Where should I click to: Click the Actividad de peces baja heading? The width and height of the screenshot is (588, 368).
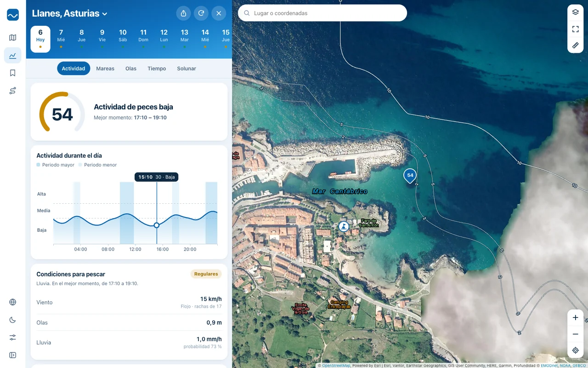tap(133, 107)
